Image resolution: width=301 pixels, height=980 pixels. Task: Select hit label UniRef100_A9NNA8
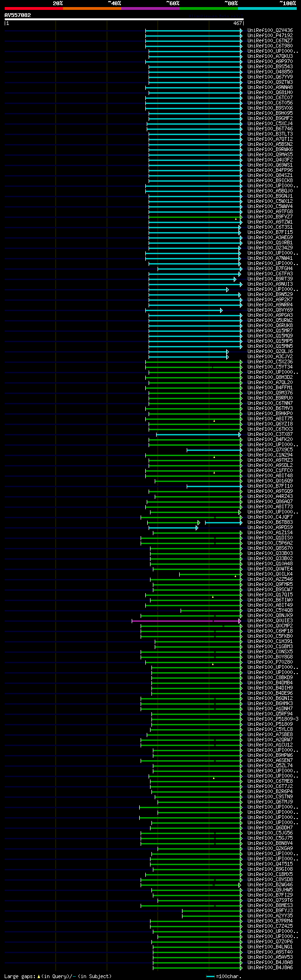coord(270,88)
